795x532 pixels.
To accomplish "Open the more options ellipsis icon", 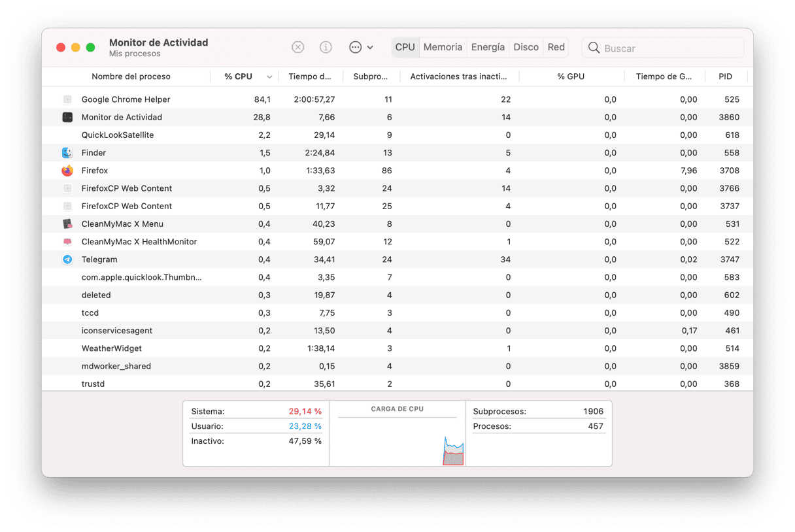I will [x=355, y=47].
